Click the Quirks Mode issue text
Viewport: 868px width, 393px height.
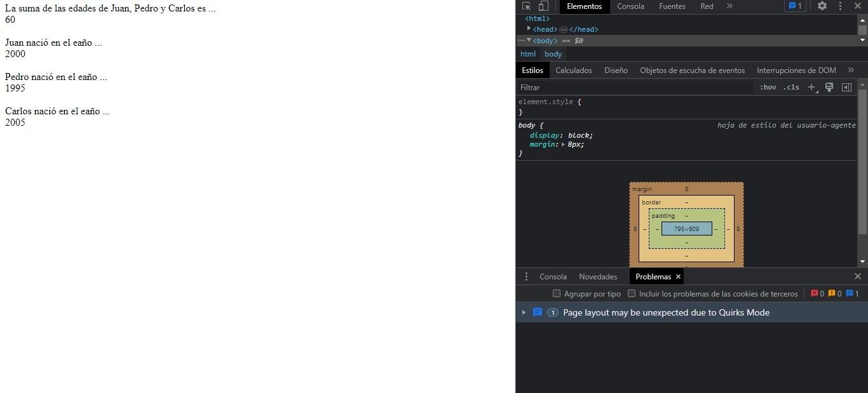666,312
